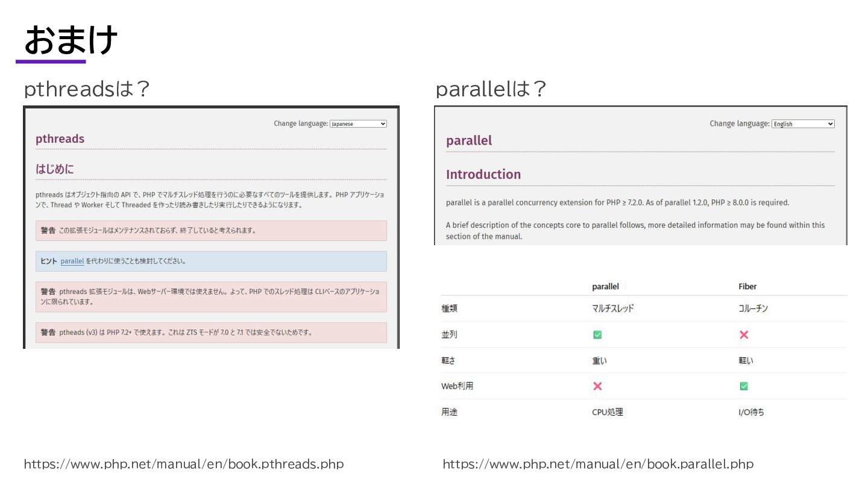The image size is (868, 488).
Task: Select the parallel column header
Action: (x=605, y=287)
